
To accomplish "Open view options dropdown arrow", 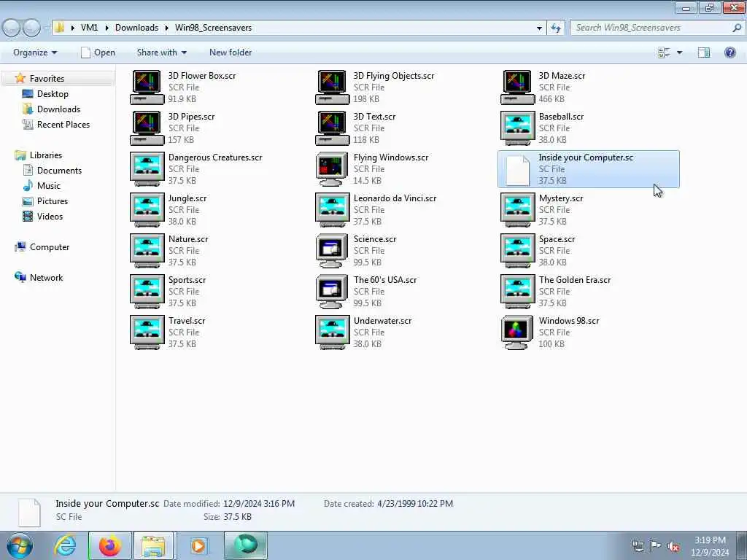I will click(x=679, y=52).
